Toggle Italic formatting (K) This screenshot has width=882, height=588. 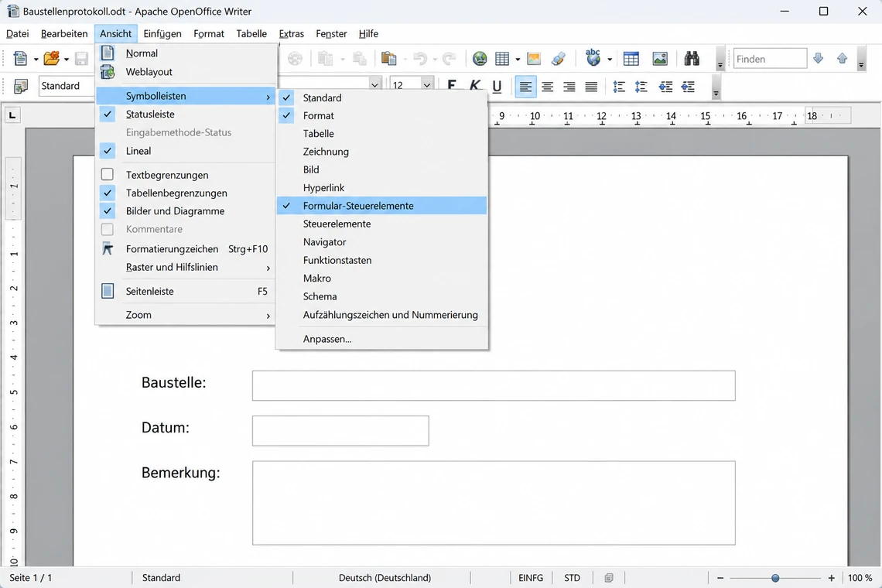pyautogui.click(x=475, y=86)
